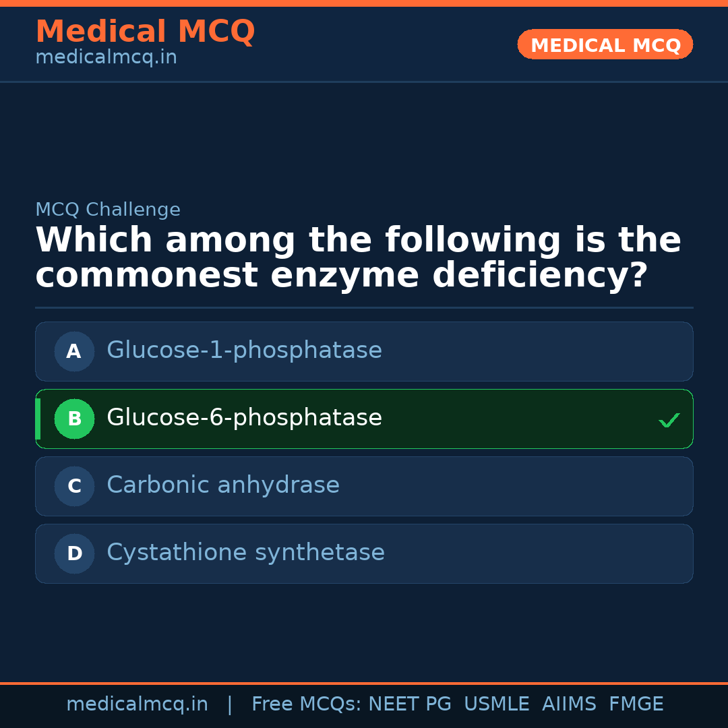Pick the letter D circle badge

coord(74,553)
